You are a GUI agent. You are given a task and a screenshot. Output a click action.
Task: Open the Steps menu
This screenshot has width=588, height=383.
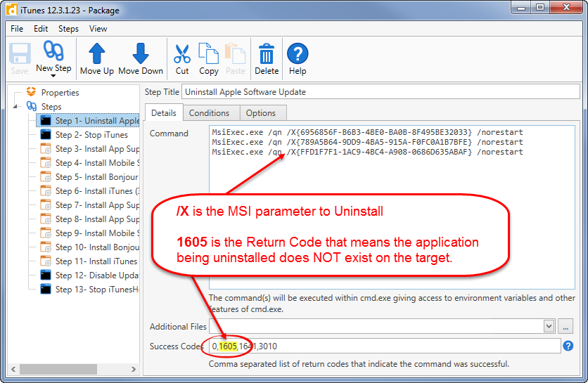point(68,29)
